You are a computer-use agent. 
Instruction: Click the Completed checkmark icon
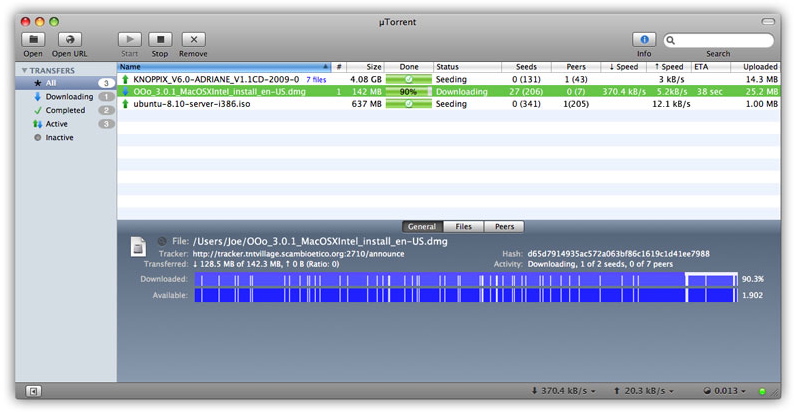[37, 110]
